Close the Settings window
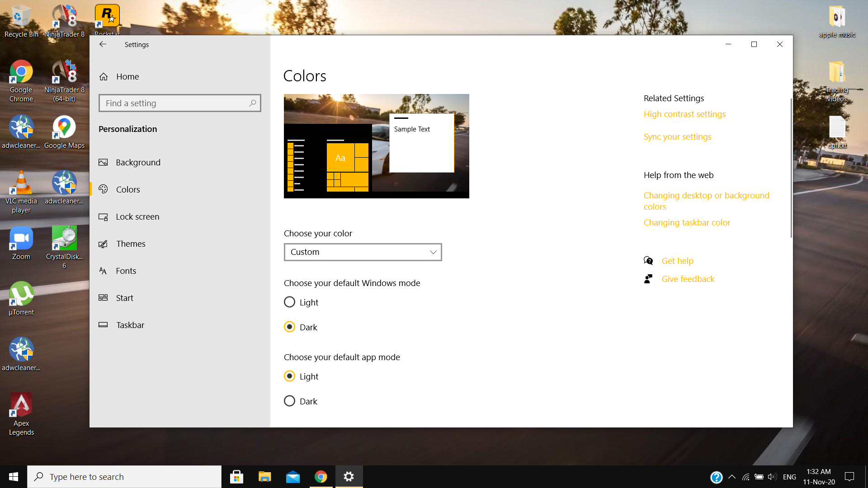The height and width of the screenshot is (488, 868). 780,44
